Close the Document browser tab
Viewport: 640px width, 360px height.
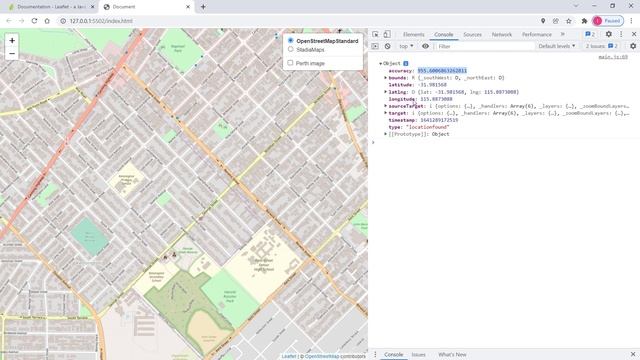(x=188, y=7)
